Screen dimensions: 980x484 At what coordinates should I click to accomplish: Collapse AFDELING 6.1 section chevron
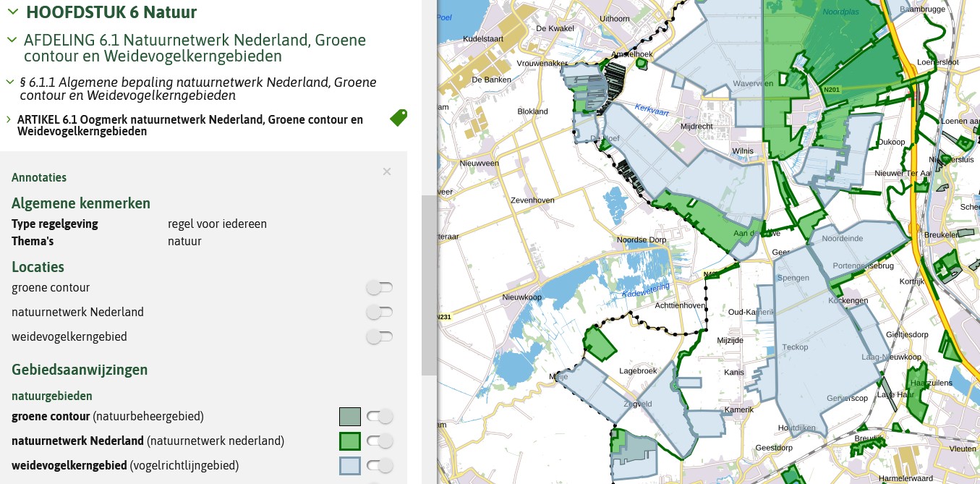tap(11, 40)
